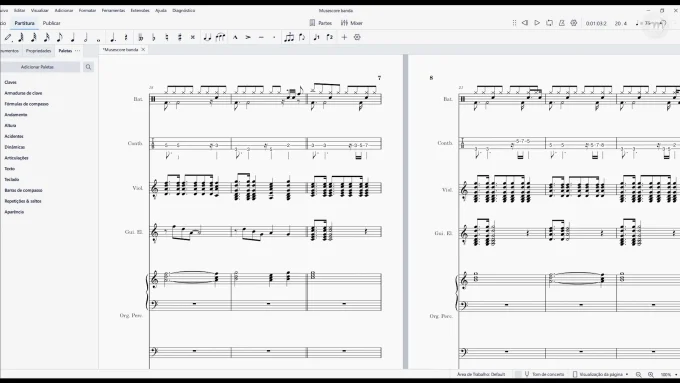Toggle augmentation dot on note

[x=113, y=37]
